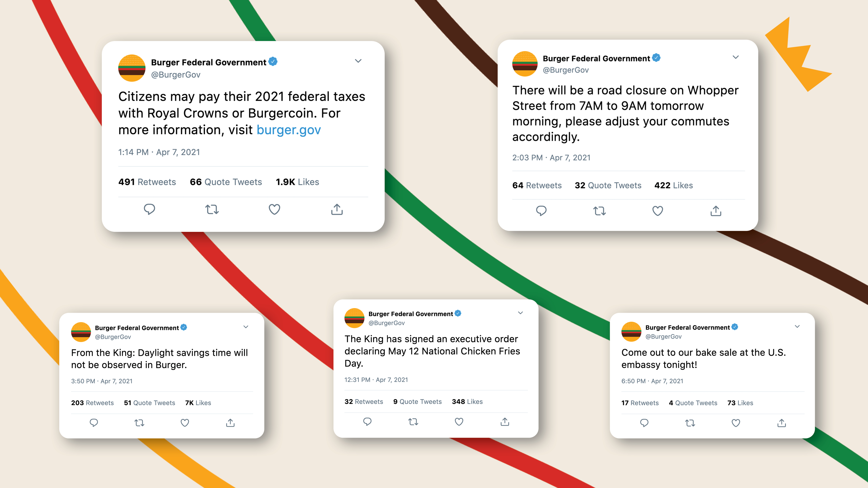The width and height of the screenshot is (868, 488).
Task: Reply to the National Chicken Fries Day tweet
Action: (x=367, y=422)
